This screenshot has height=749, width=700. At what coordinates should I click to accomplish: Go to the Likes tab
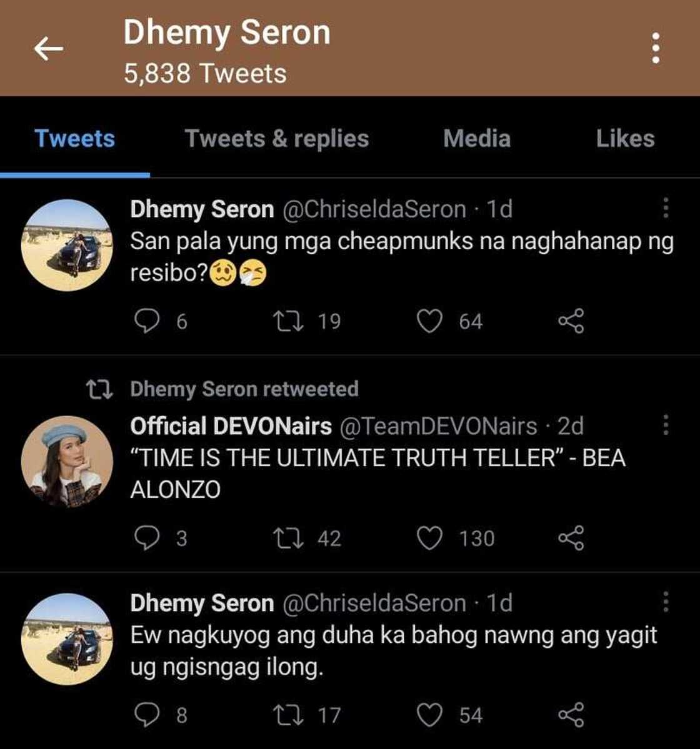[625, 139]
